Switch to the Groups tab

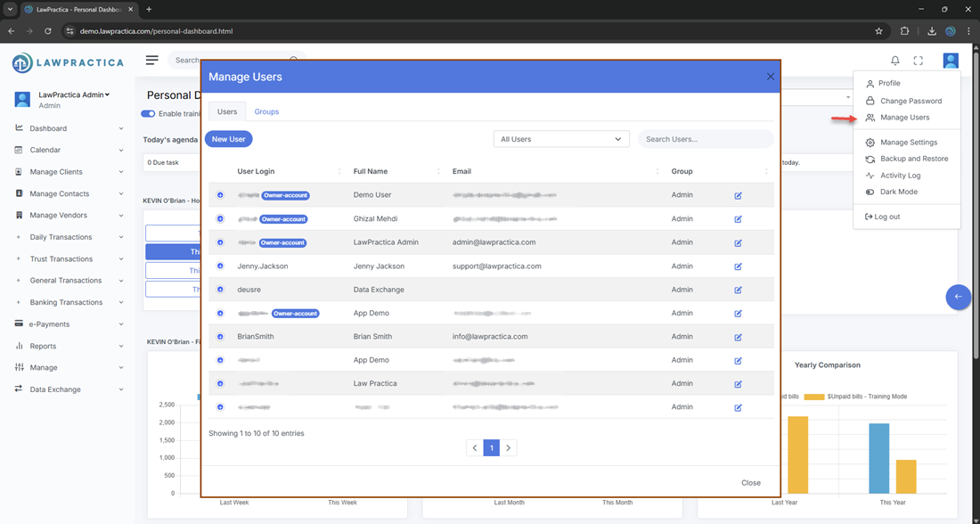266,111
